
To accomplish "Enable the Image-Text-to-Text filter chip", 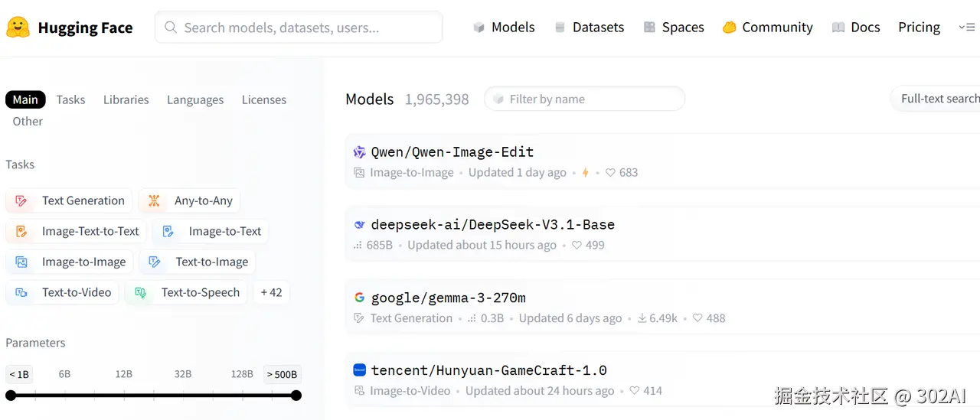I will (76, 231).
